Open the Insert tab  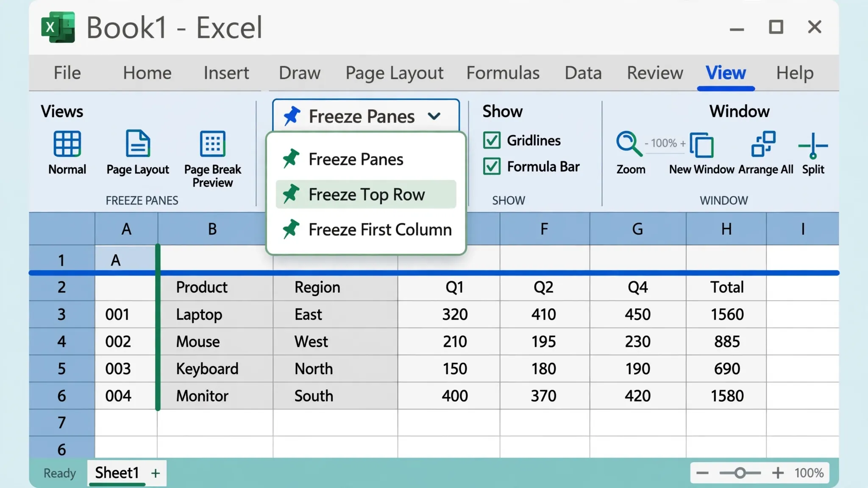click(x=226, y=73)
